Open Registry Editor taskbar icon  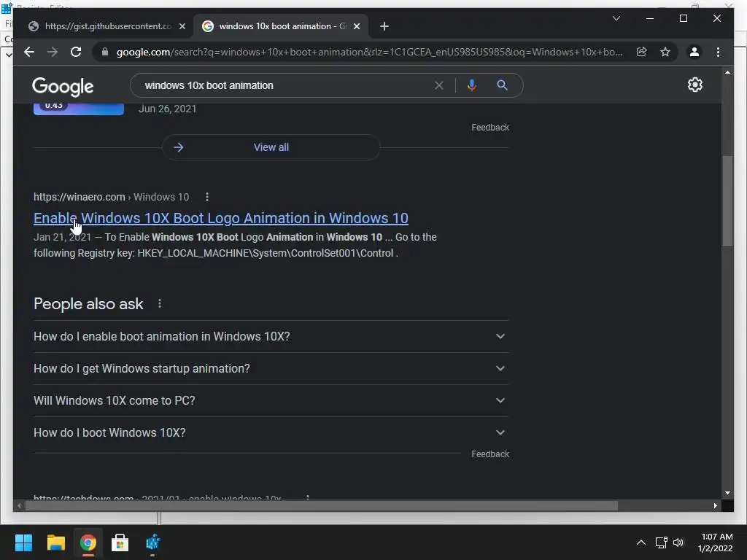click(152, 542)
